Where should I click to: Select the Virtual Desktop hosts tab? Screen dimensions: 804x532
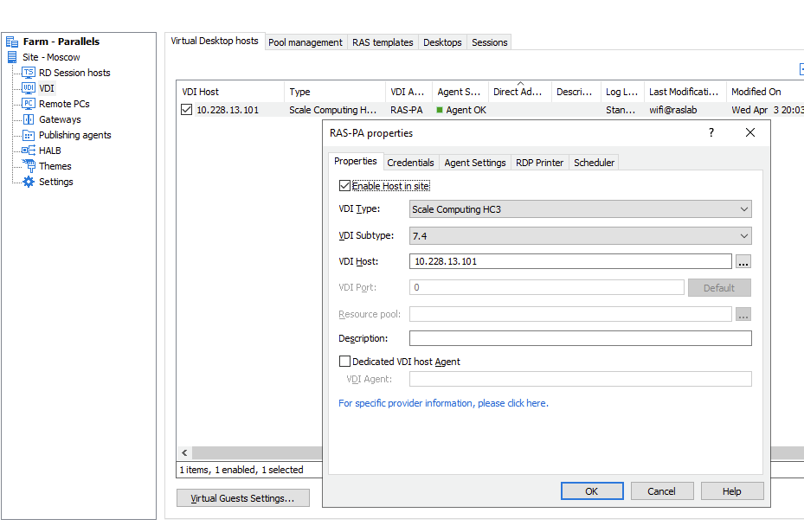pos(215,41)
